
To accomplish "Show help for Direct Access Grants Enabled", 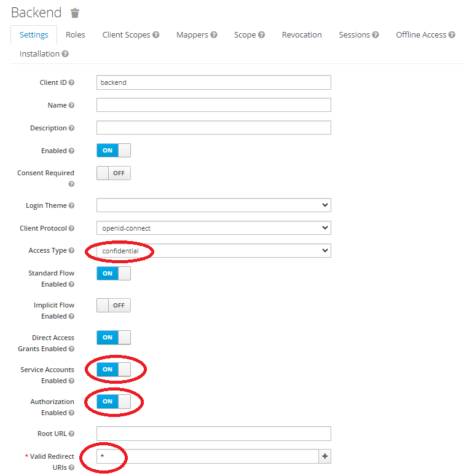I will [x=71, y=349].
